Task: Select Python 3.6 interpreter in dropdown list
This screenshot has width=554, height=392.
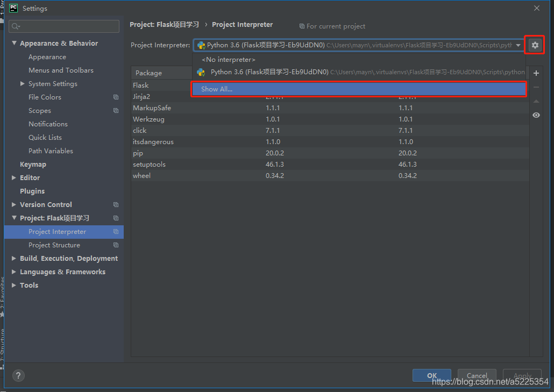Action: coord(359,72)
